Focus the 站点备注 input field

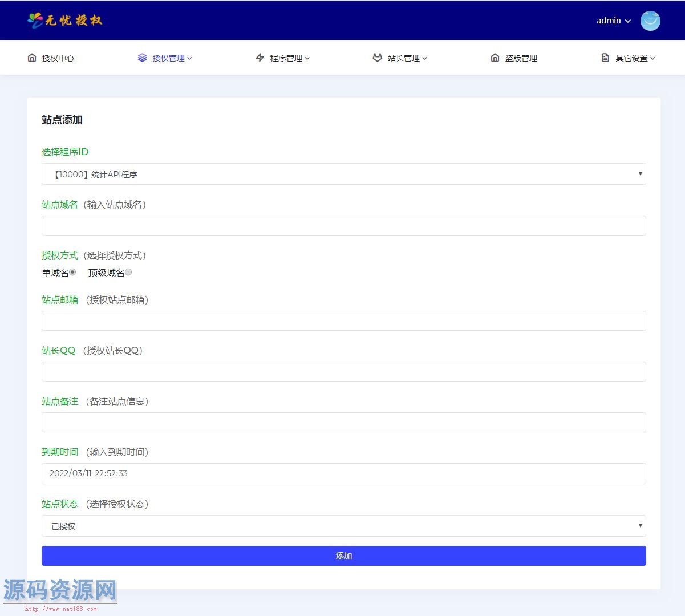point(343,423)
